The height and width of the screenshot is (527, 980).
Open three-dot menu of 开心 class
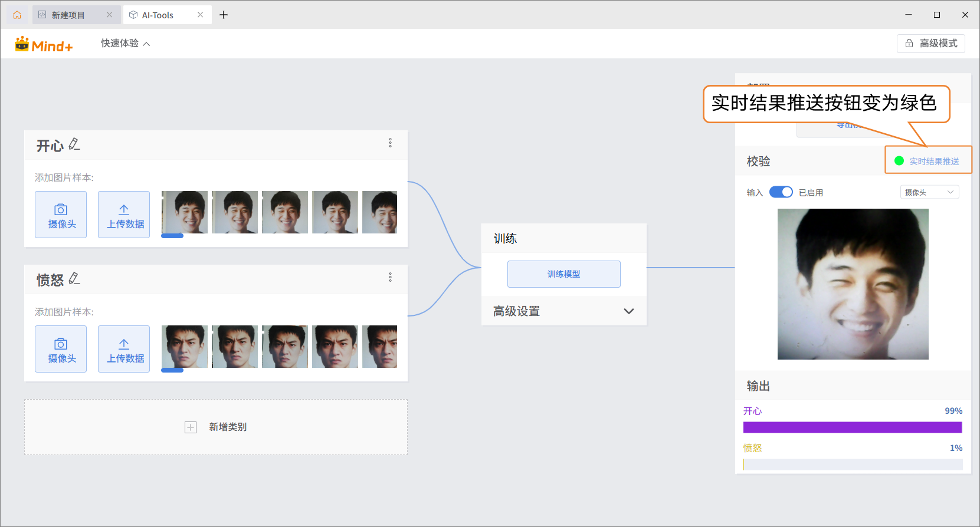coord(390,143)
